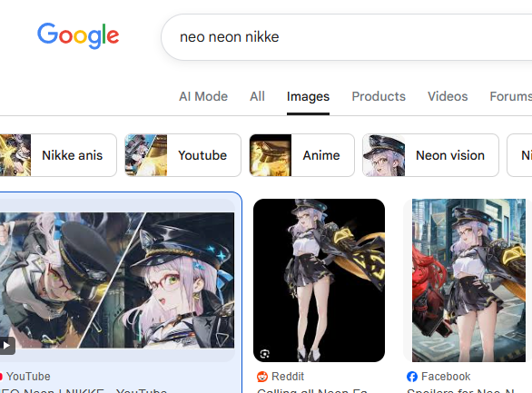Click the Reddit source icon
The width and height of the screenshot is (532, 393).
tap(262, 377)
